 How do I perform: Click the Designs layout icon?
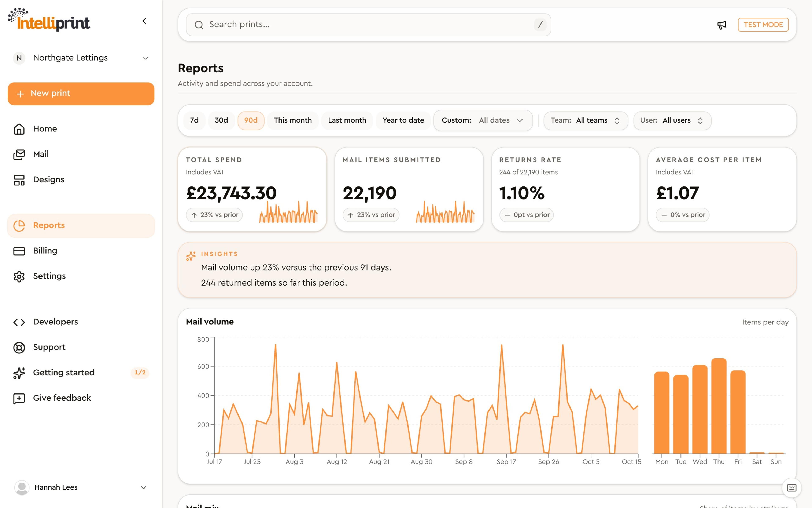click(x=19, y=180)
